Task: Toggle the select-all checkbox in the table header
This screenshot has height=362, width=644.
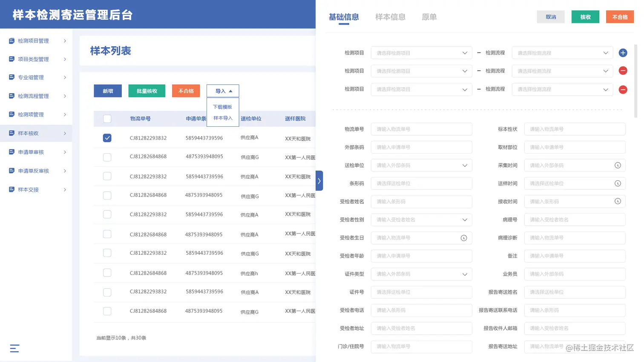Action: coord(107,119)
